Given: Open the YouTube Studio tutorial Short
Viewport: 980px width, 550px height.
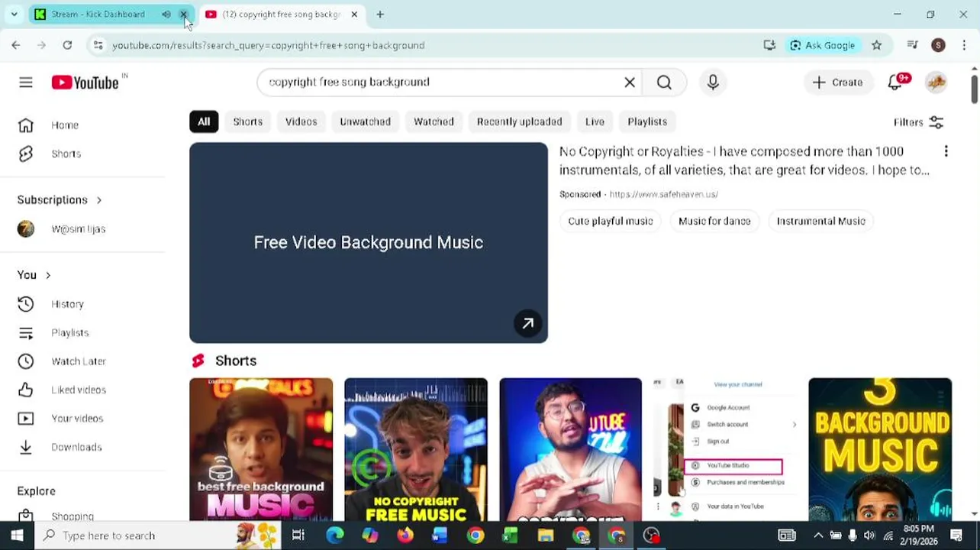Looking at the screenshot, I should [x=725, y=449].
